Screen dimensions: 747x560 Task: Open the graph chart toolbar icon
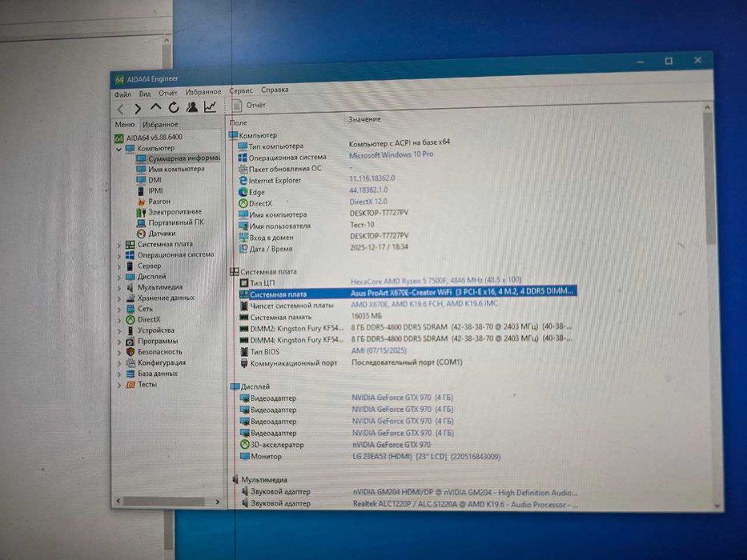pyautogui.click(x=210, y=106)
